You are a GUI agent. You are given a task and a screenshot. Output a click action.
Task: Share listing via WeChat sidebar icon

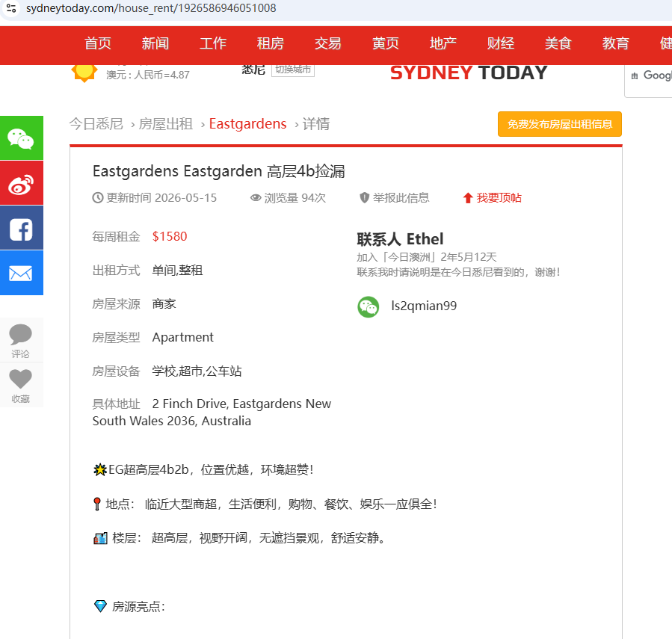(22, 138)
